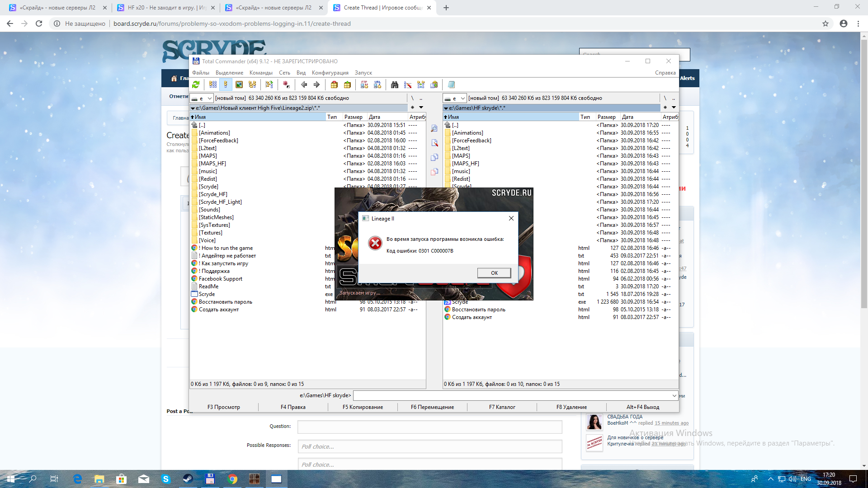Toggle brief file list view
This screenshot has height=488, width=868.
213,84
